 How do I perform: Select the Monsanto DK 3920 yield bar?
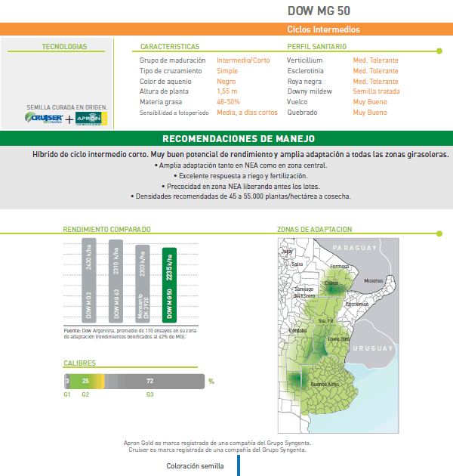click(142, 283)
